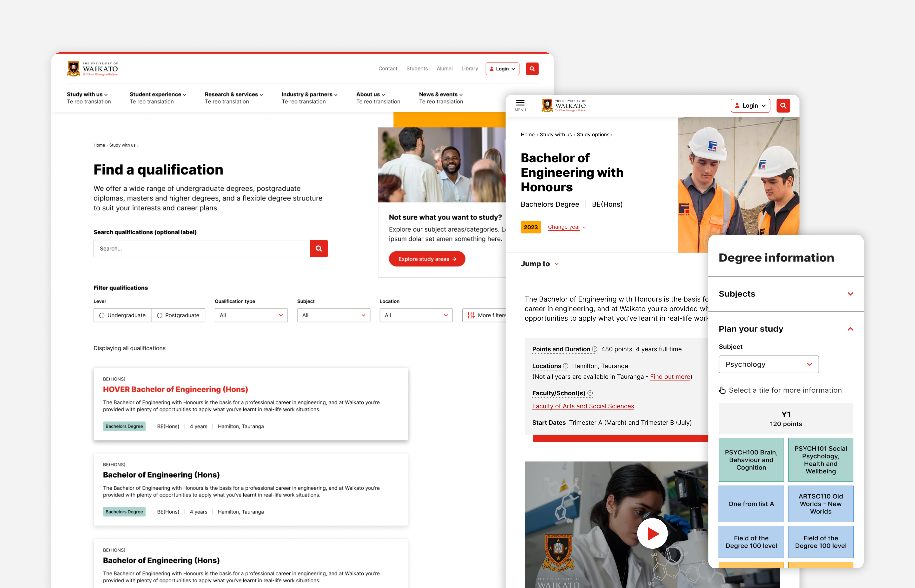Click Home in the desktop breadcrumb
The height and width of the screenshot is (588, 915).
(99, 145)
